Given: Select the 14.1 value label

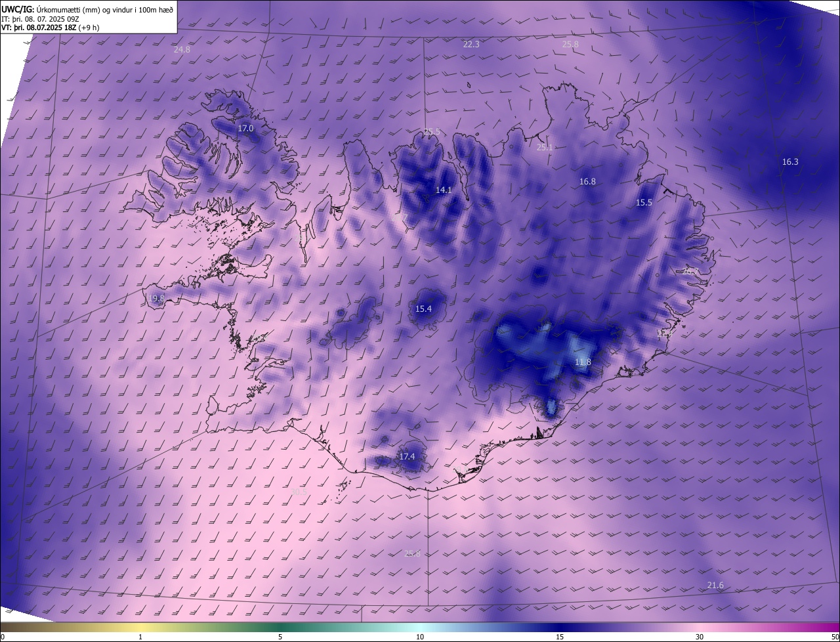Looking at the screenshot, I should point(444,190).
